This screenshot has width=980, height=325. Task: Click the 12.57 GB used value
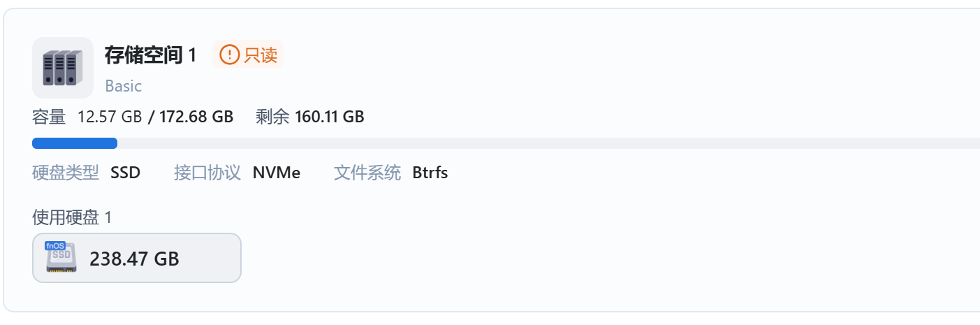(110, 117)
